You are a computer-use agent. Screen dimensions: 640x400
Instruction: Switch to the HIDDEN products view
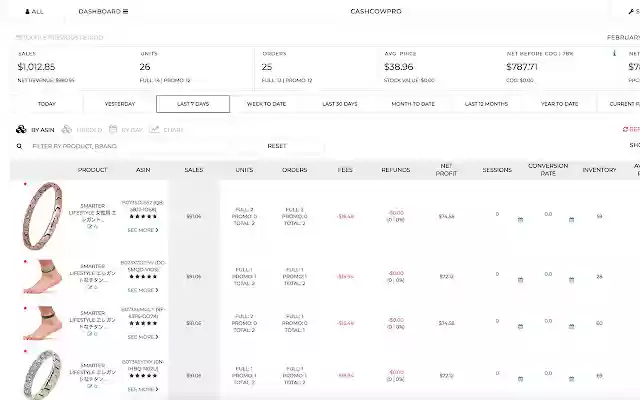82,130
